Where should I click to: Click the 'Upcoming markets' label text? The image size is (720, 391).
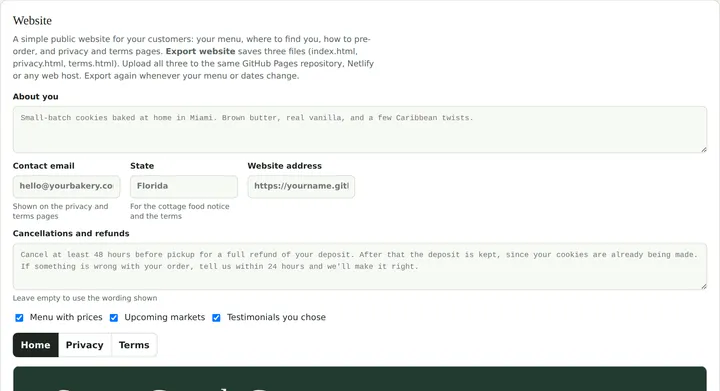tap(164, 317)
